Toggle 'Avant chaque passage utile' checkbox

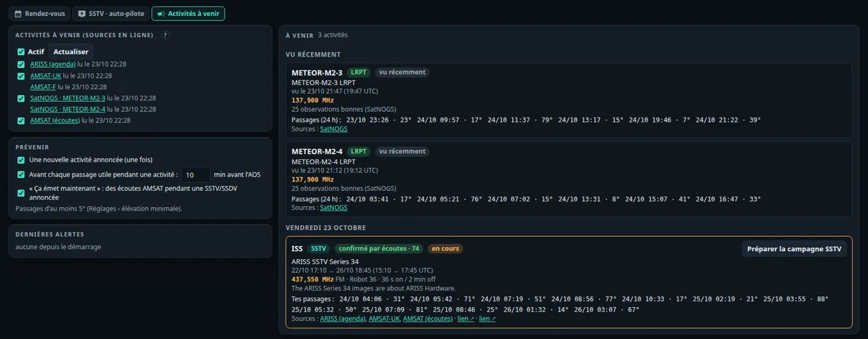(x=21, y=175)
